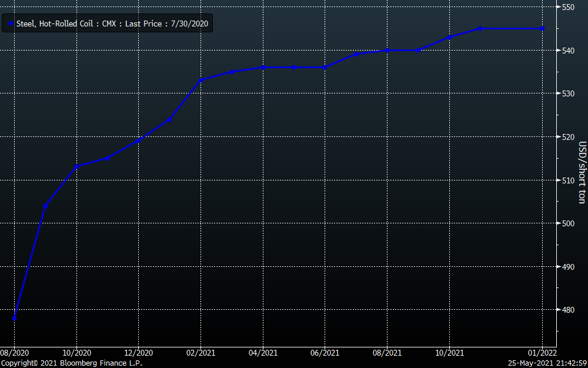Screen dimensions: 588x368
Task: Click the data point at 04/2021
Action: coord(263,67)
